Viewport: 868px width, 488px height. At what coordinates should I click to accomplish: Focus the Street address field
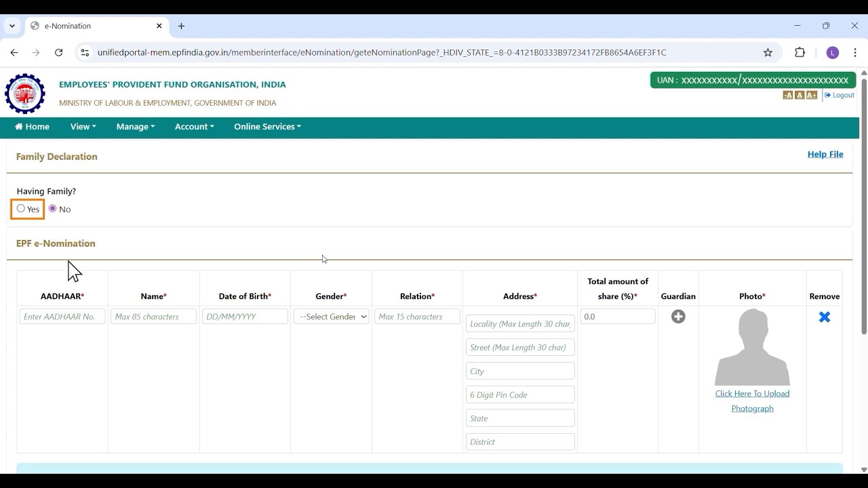520,348
